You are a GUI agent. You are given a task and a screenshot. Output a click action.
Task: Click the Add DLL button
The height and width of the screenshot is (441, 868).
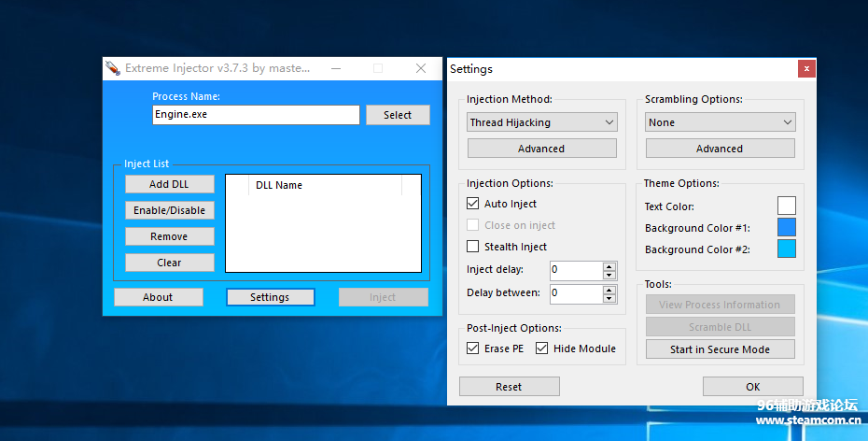(x=169, y=184)
